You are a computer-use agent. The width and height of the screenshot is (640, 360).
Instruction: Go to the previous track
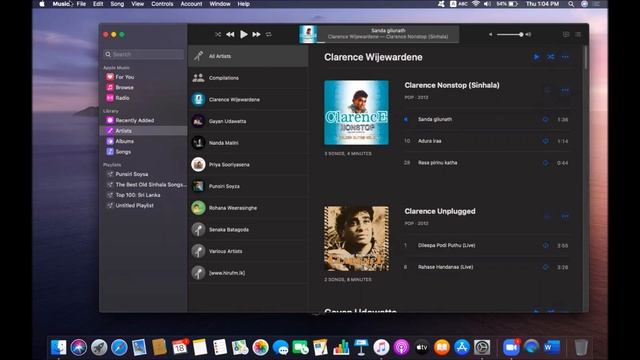pyautogui.click(x=230, y=35)
